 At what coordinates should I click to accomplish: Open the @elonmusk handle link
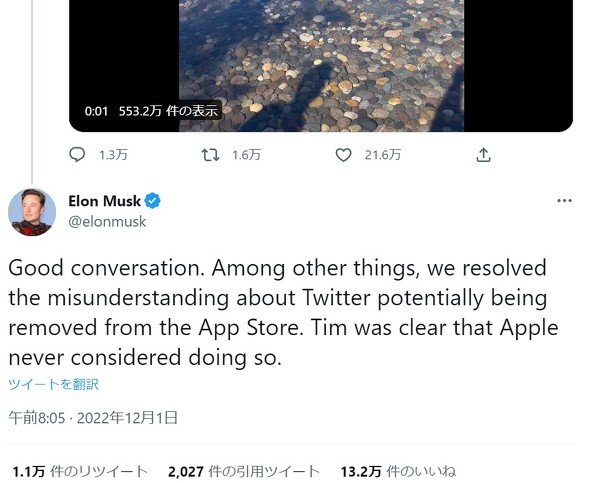coord(107,222)
